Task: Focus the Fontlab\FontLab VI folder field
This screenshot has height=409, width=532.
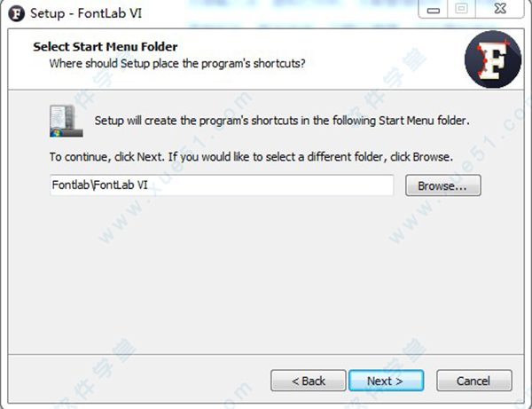Action: coord(222,185)
